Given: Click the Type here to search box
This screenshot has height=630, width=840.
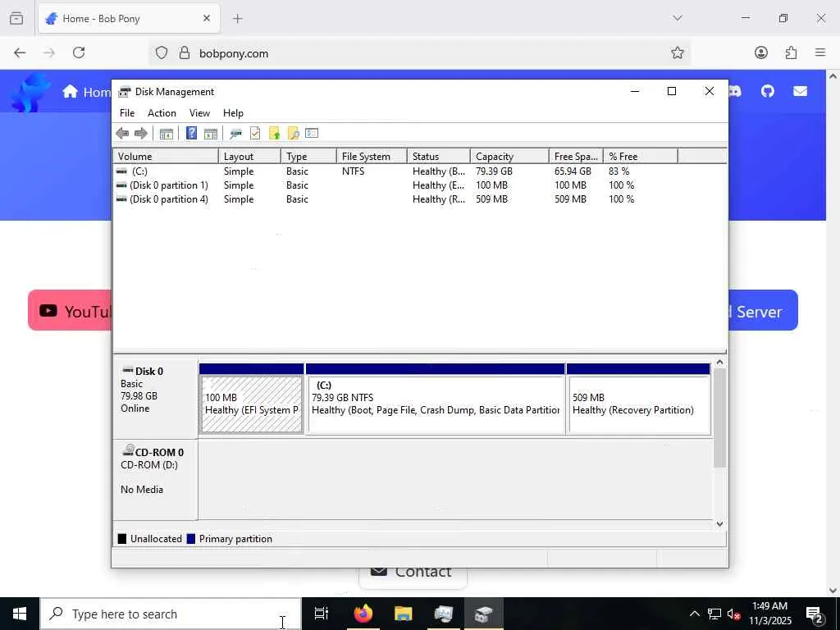Looking at the screenshot, I should 171,614.
